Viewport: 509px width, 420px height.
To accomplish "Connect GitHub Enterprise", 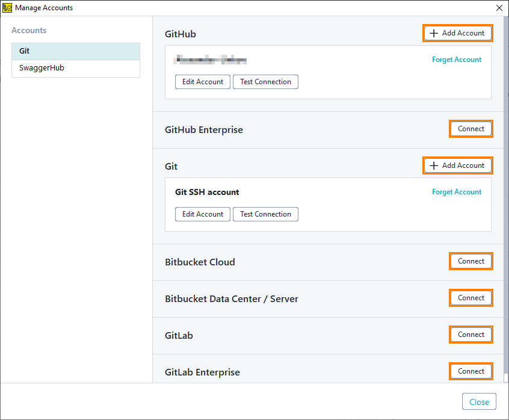I will pyautogui.click(x=471, y=129).
